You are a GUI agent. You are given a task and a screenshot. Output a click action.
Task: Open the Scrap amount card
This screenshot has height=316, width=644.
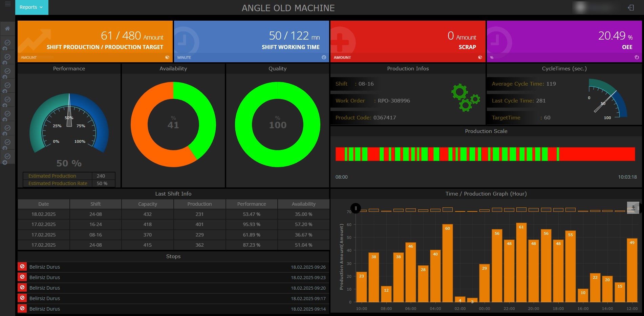(x=408, y=41)
